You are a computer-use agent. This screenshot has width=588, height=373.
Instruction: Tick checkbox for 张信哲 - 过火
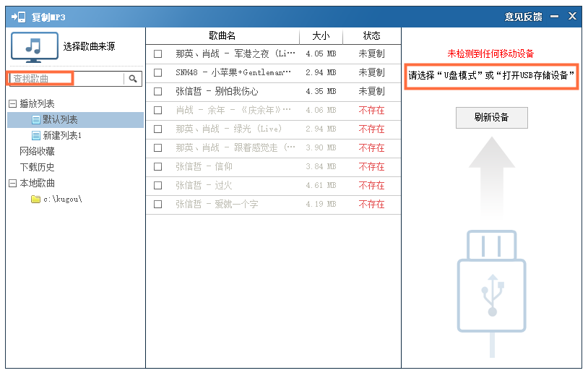[x=158, y=185]
